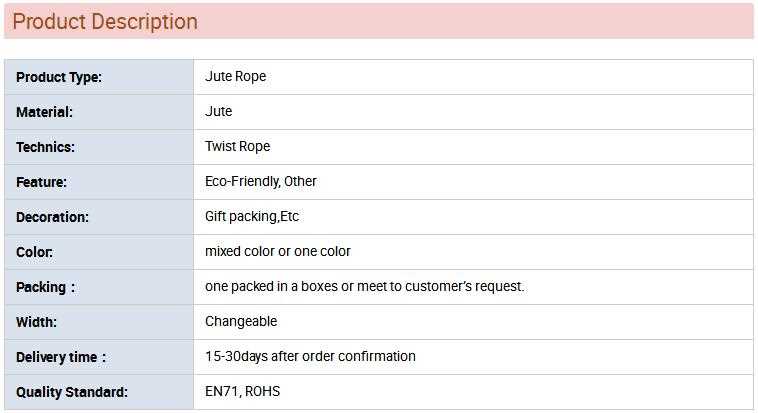758x413 pixels.
Task: Click the "Width:" label cell
Action: [37, 322]
